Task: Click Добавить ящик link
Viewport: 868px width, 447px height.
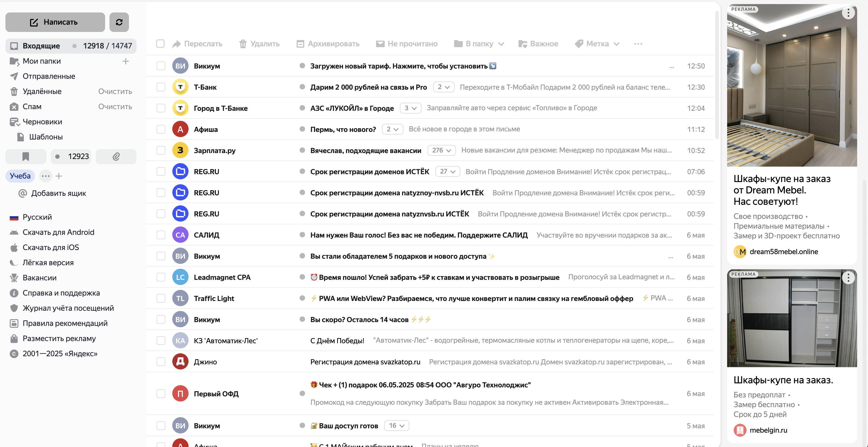Action: click(53, 193)
